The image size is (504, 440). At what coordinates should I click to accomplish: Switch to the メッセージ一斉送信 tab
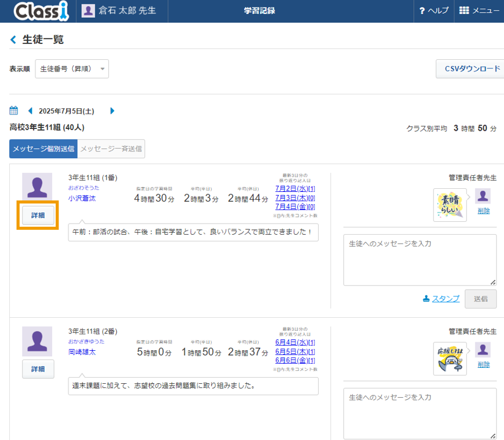pyautogui.click(x=111, y=148)
